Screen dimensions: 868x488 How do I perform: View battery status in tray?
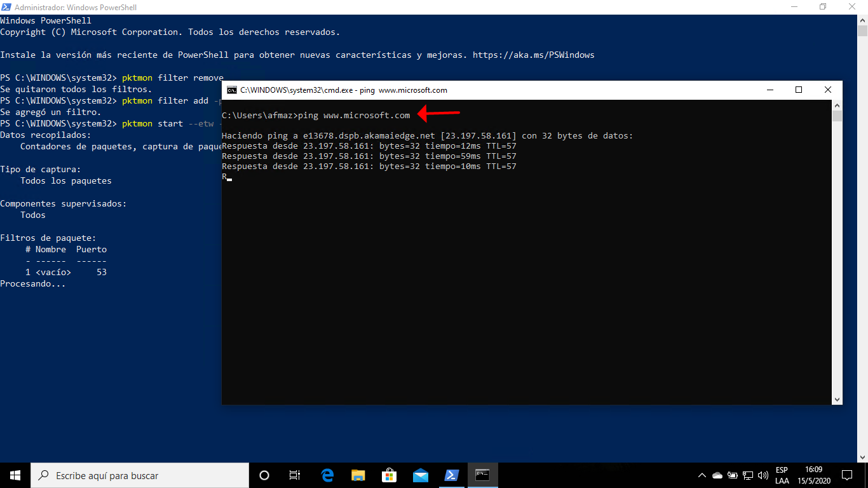click(x=732, y=475)
